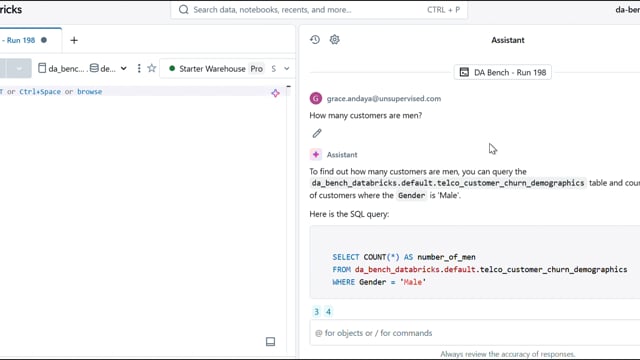This screenshot has height=360, width=640.
Task: Click the browse link in the editor hint
Action: click(x=89, y=91)
